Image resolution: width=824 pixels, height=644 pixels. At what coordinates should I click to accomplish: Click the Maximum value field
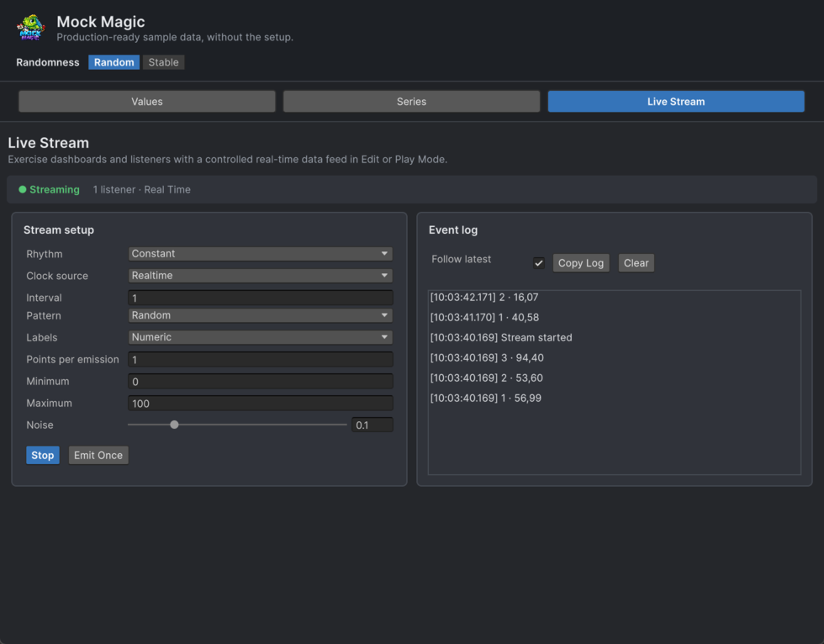tap(260, 404)
